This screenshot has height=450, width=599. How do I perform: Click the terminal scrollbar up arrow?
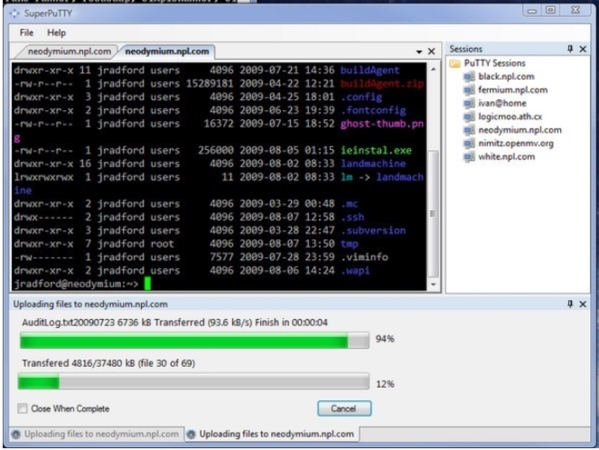point(433,69)
